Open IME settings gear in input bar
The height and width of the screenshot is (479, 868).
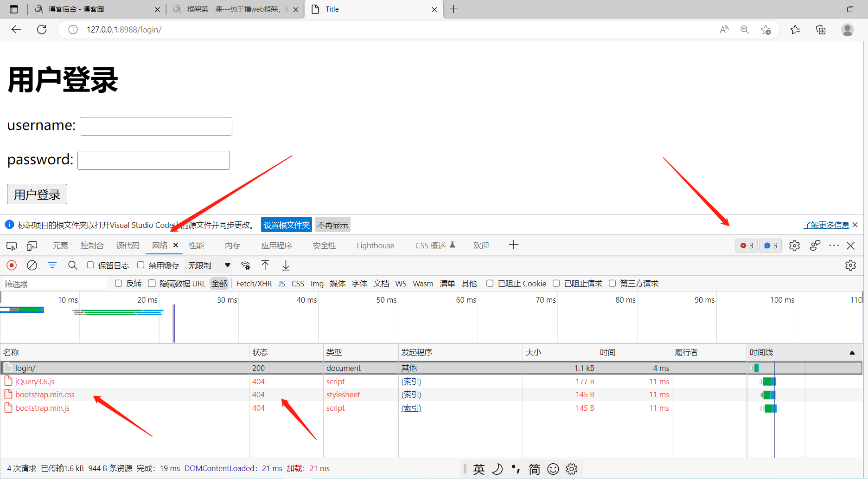click(572, 469)
